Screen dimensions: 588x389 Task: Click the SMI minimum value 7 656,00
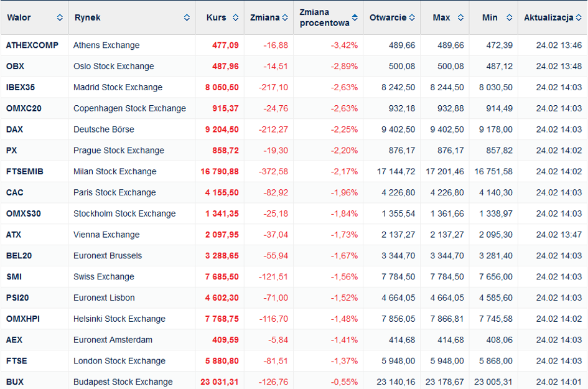[x=496, y=276]
